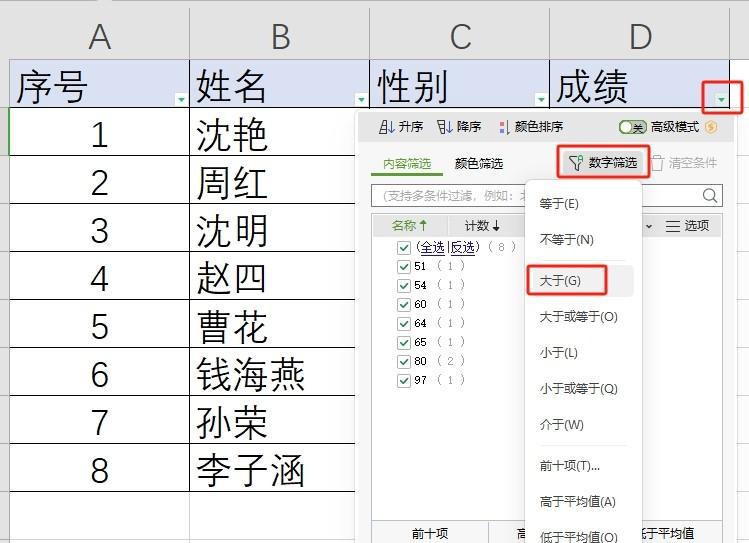Toggle the 高级模式 switch
This screenshot has height=543, width=749.
(x=632, y=127)
